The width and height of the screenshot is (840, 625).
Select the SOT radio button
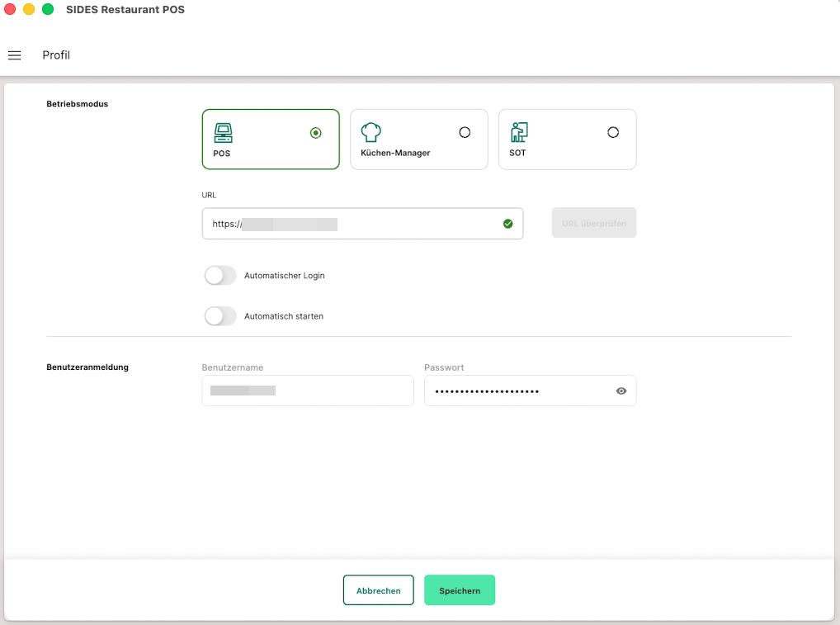pos(613,132)
